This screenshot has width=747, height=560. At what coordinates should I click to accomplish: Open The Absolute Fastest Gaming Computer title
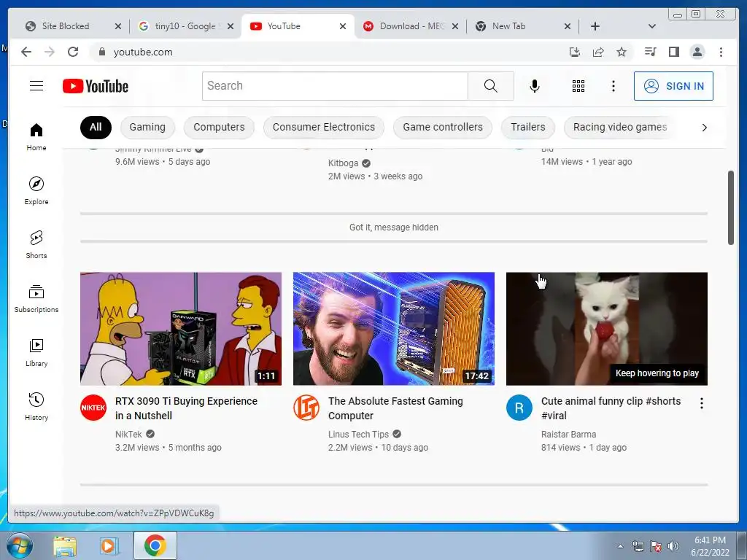[395, 408]
